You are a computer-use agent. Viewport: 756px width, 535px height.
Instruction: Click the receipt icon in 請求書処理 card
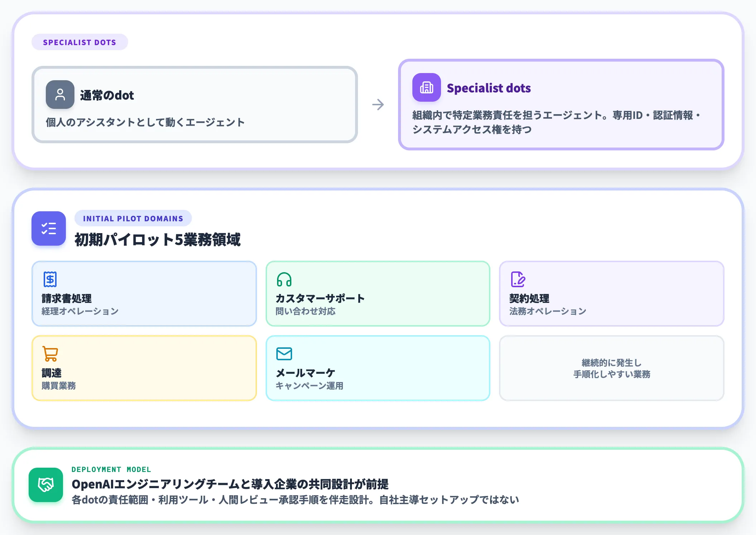[50, 279]
